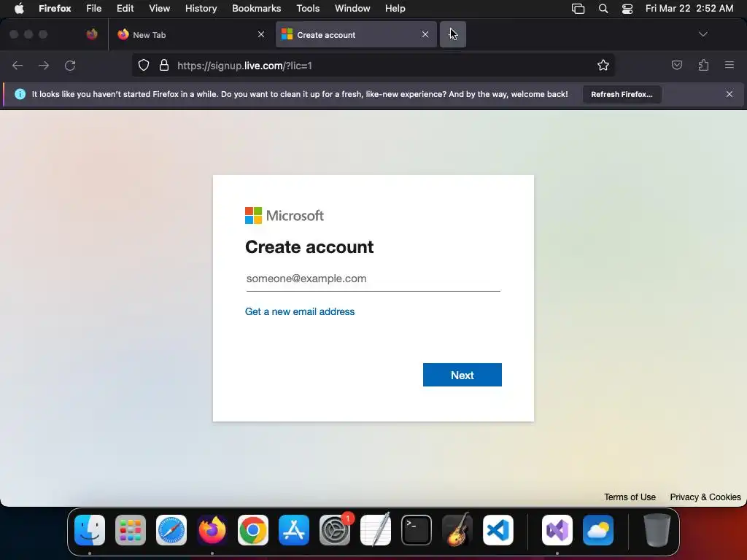
Task: Open the Edit menu
Action: tap(125, 9)
